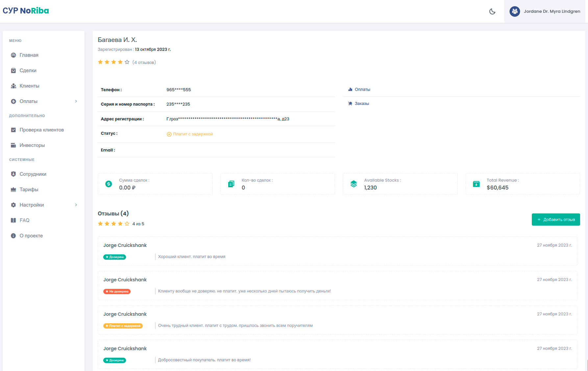Click the red Не доверяю badge
Image resolution: width=588 pixels, height=371 pixels.
(117, 291)
